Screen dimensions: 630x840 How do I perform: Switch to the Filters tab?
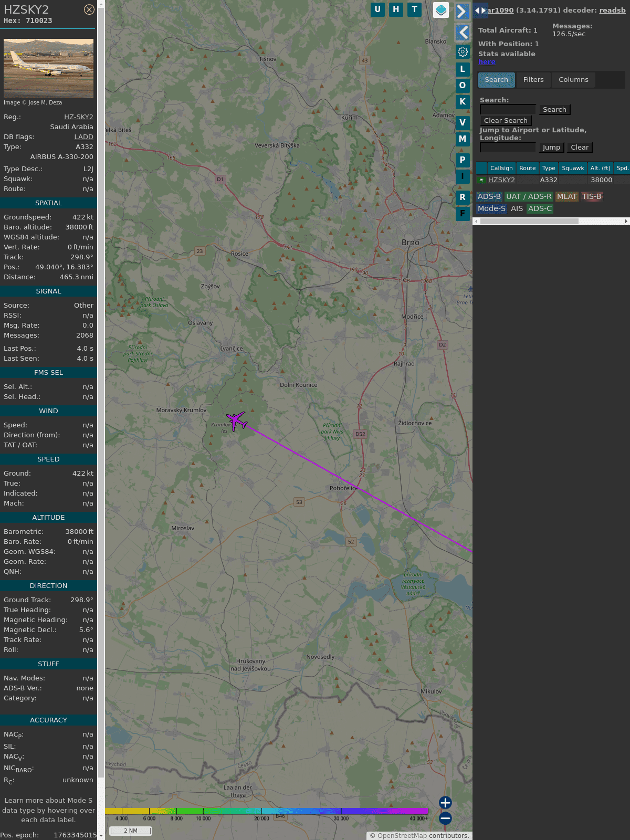pyautogui.click(x=533, y=80)
